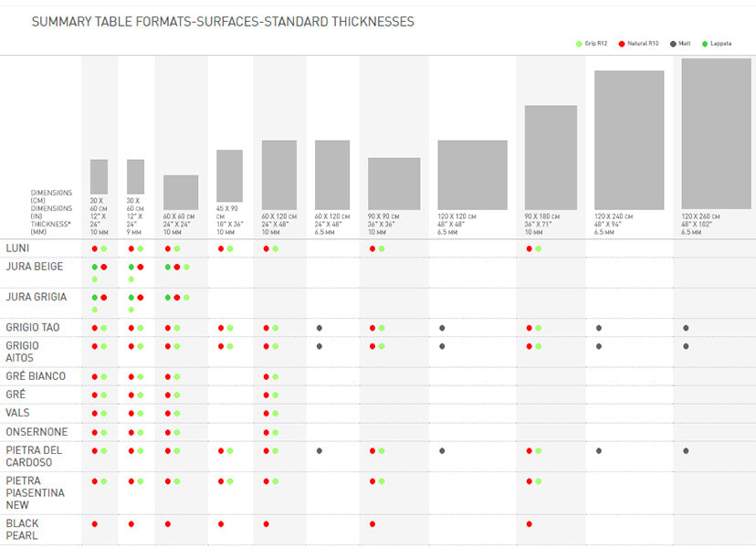Image resolution: width=756 pixels, height=548 pixels.
Task: Click Grigio Tao's Matt dot under 120 x 260
Action: [686, 328]
